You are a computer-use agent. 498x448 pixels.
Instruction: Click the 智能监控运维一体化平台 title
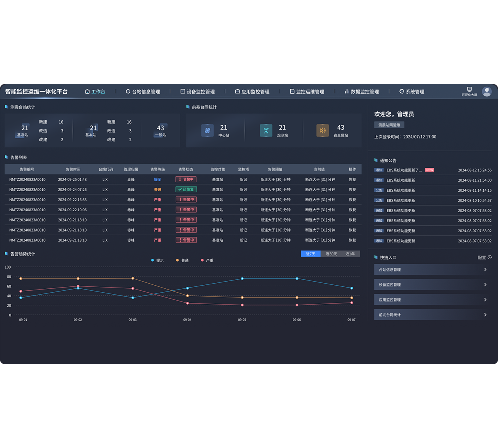tap(37, 92)
